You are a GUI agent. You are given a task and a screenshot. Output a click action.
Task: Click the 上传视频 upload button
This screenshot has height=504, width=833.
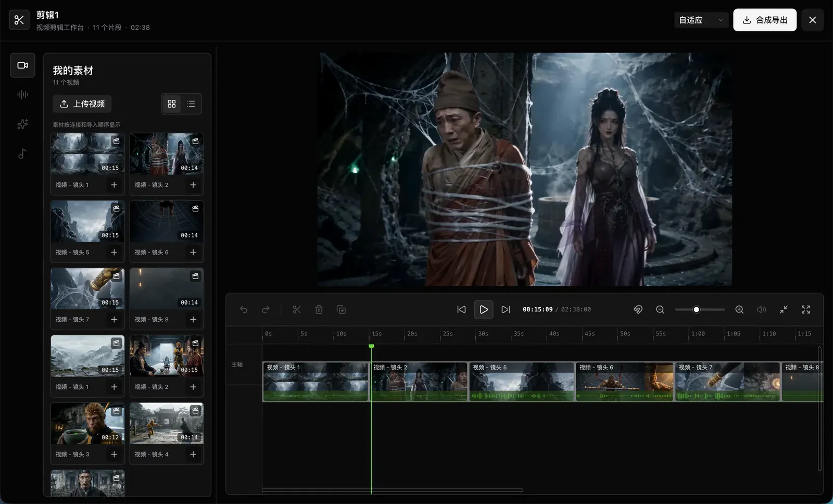click(x=82, y=104)
